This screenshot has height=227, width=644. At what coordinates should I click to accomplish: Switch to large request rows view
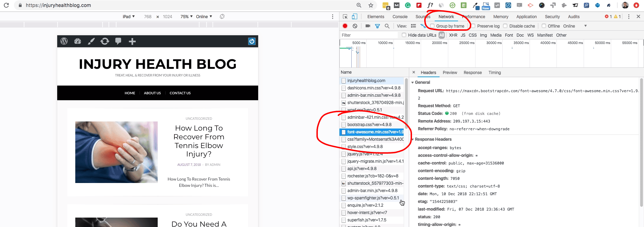pyautogui.click(x=413, y=26)
